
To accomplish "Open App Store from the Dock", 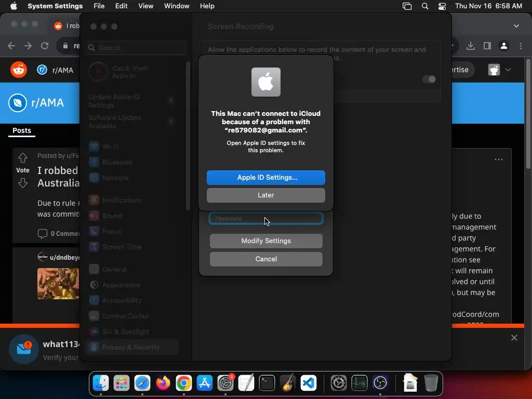I will pos(205,383).
